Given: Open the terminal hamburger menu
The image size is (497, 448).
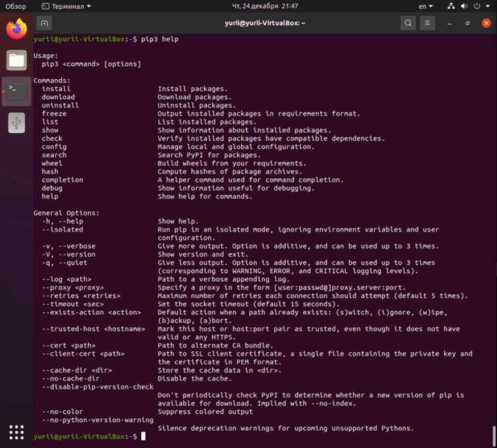Looking at the screenshot, I should [x=427, y=23].
